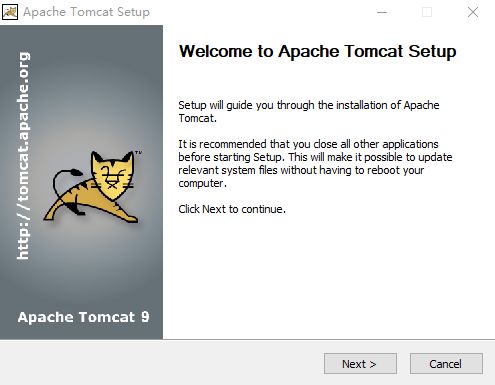Click the grayed-out maximize window icon
The image size is (495, 385).
point(427,12)
